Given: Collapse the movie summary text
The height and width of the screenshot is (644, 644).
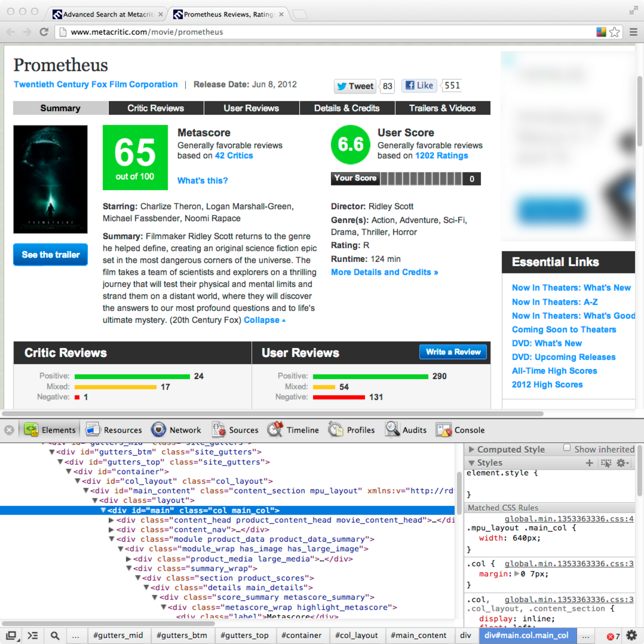Looking at the screenshot, I should tap(264, 320).
